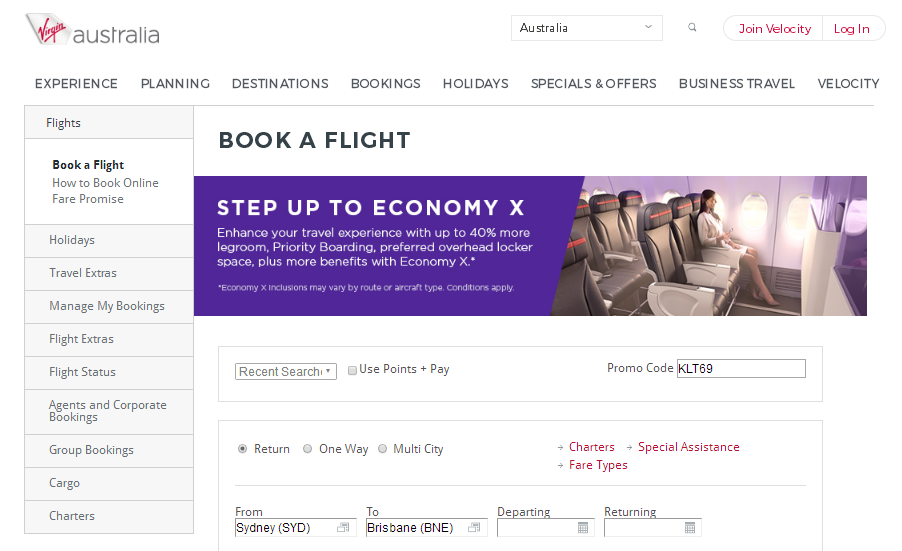Open the Specials & Offers menu
The height and width of the screenshot is (551, 902).
[x=593, y=84]
